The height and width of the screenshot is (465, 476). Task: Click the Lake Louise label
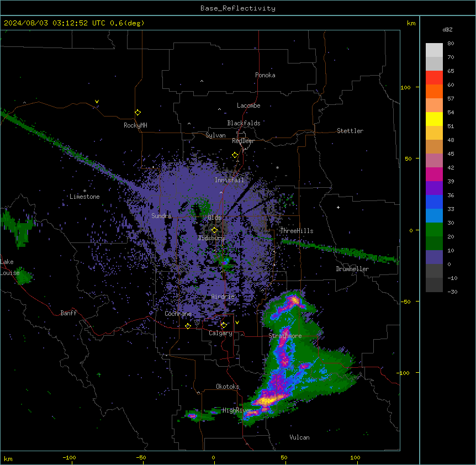coord(10,267)
